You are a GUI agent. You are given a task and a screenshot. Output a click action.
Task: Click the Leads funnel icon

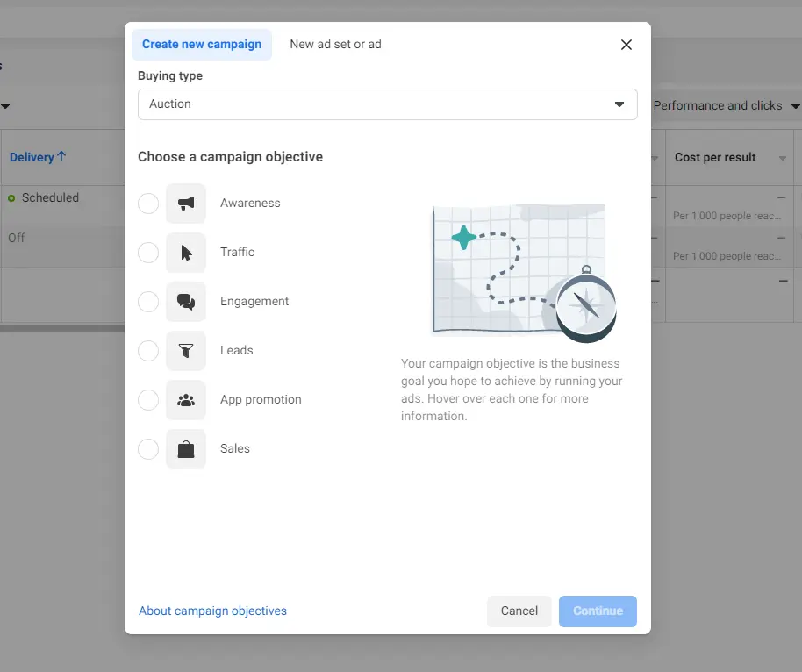186,351
